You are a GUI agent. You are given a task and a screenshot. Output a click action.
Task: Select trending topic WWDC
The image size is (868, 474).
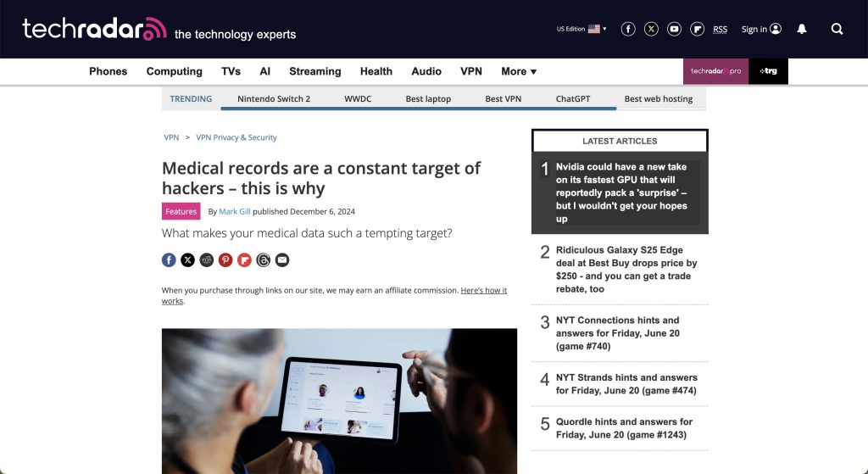[358, 98]
